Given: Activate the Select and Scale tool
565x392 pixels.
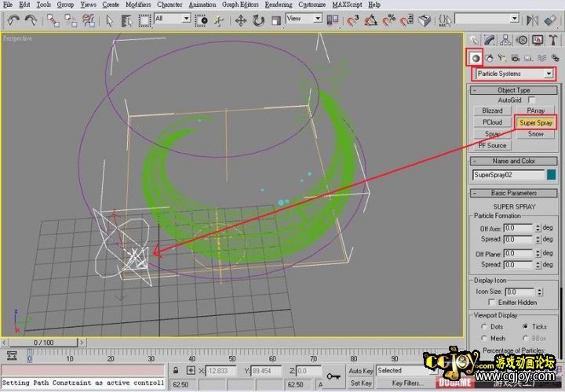Looking at the screenshot, I should pyautogui.click(x=276, y=20).
